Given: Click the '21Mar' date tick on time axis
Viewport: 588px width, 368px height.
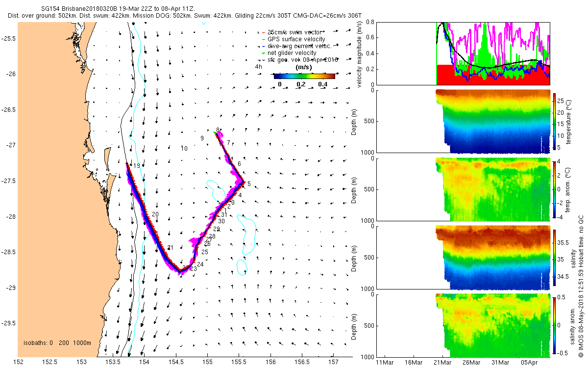Looking at the screenshot, I should [443, 362].
